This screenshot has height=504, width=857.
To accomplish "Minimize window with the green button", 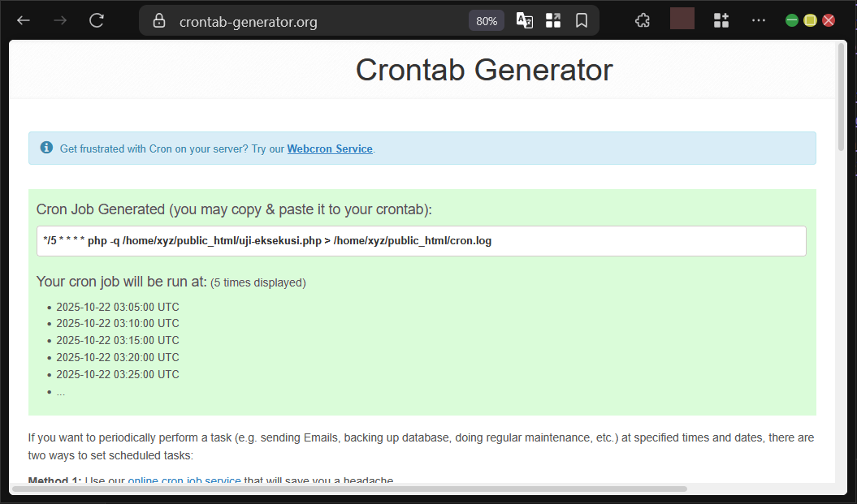I will pos(792,20).
